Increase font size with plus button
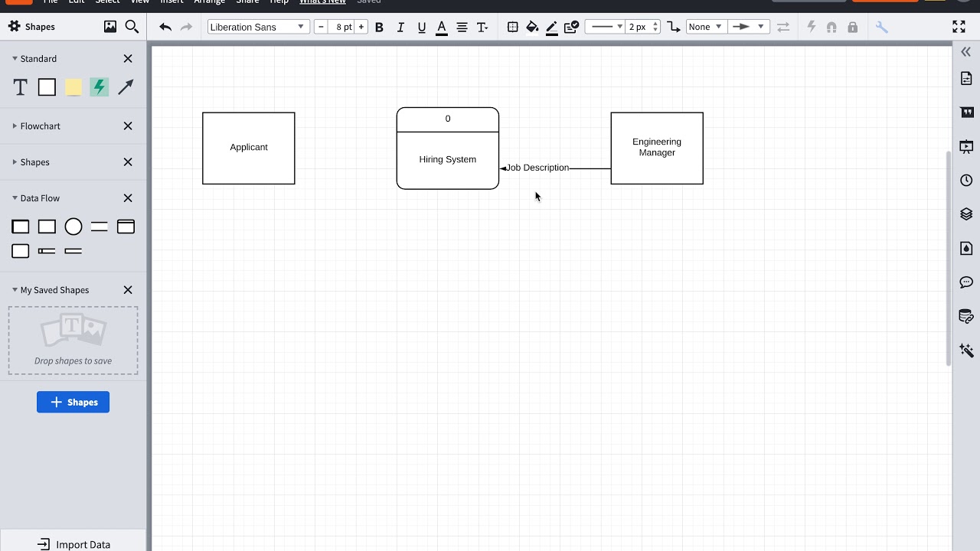The width and height of the screenshot is (980, 551). point(361,27)
